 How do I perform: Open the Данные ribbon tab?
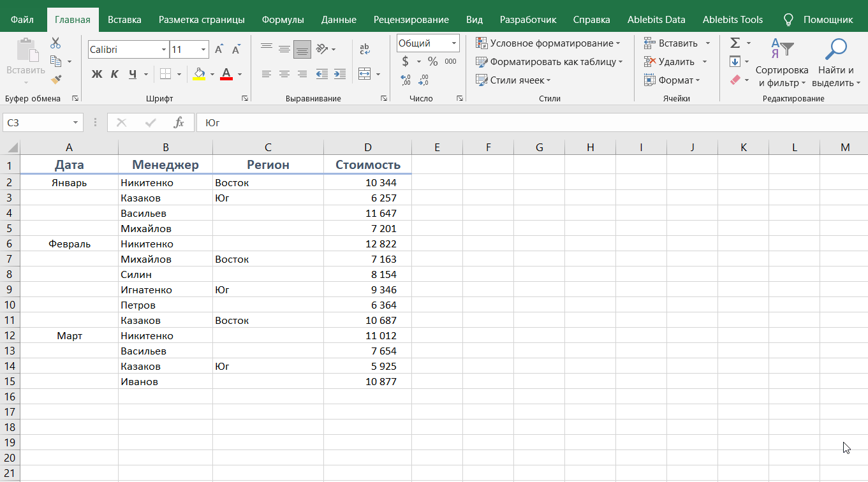[339, 20]
